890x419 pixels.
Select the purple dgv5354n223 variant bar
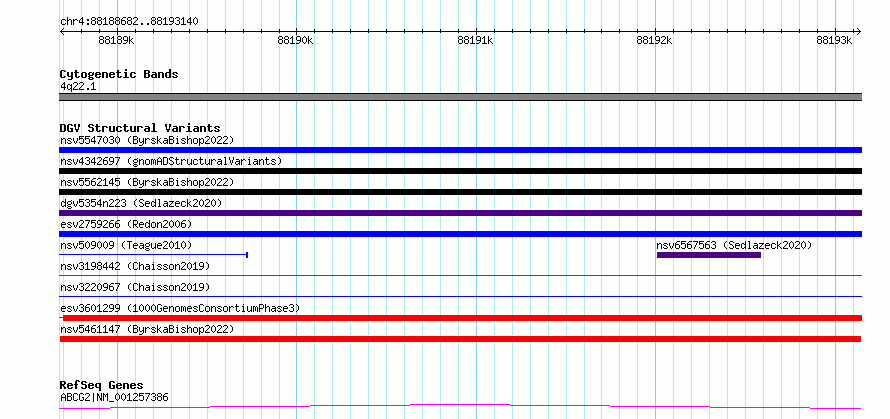click(460, 213)
